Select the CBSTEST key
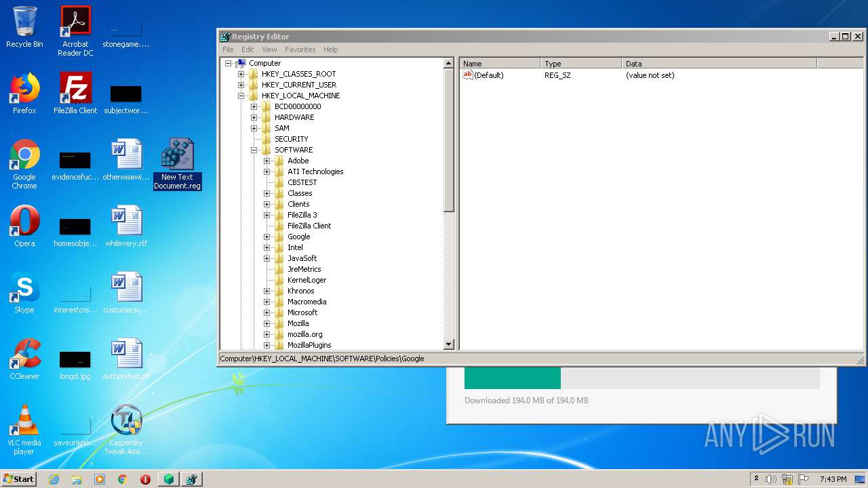 pos(302,182)
